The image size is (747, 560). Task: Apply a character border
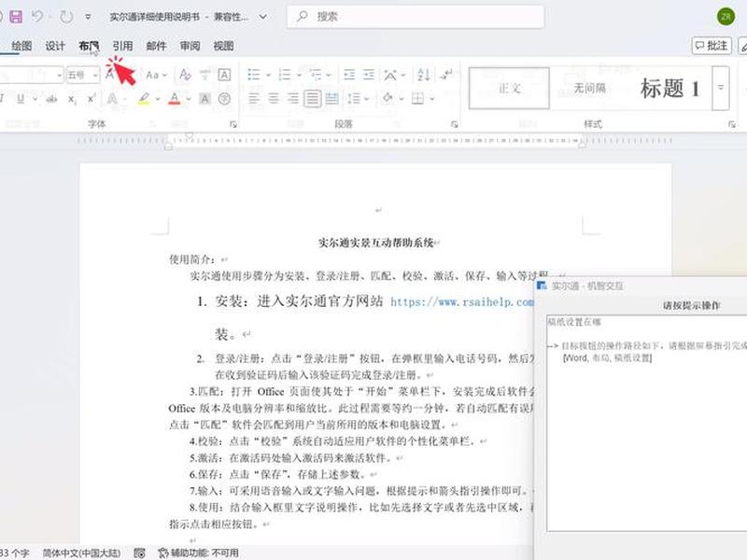pyautogui.click(x=224, y=75)
